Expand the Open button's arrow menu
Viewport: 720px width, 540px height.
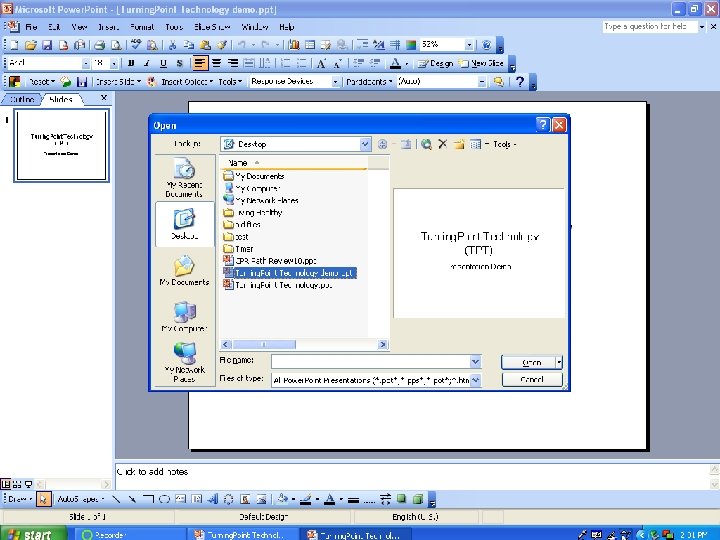coord(559,362)
